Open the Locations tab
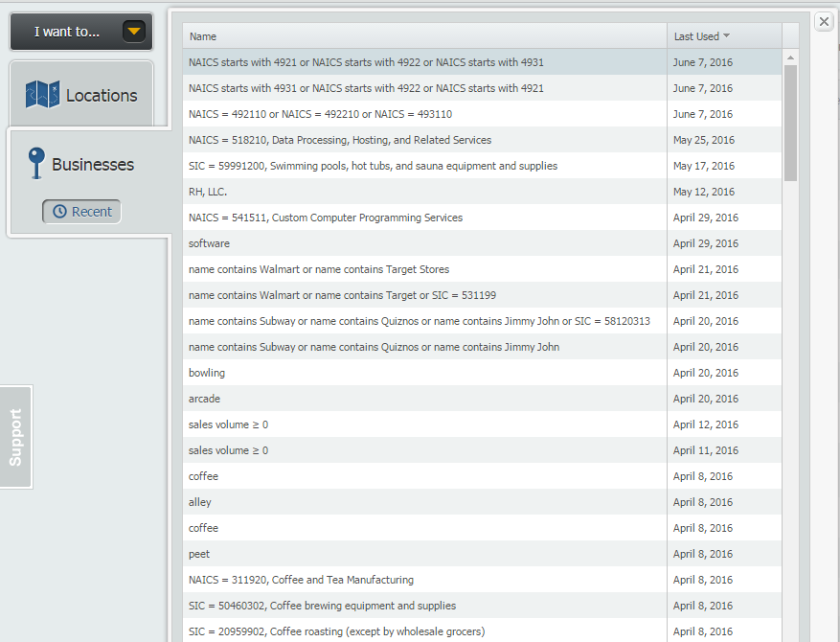Screen dimensions: 840x642 pyautogui.click(x=81, y=94)
